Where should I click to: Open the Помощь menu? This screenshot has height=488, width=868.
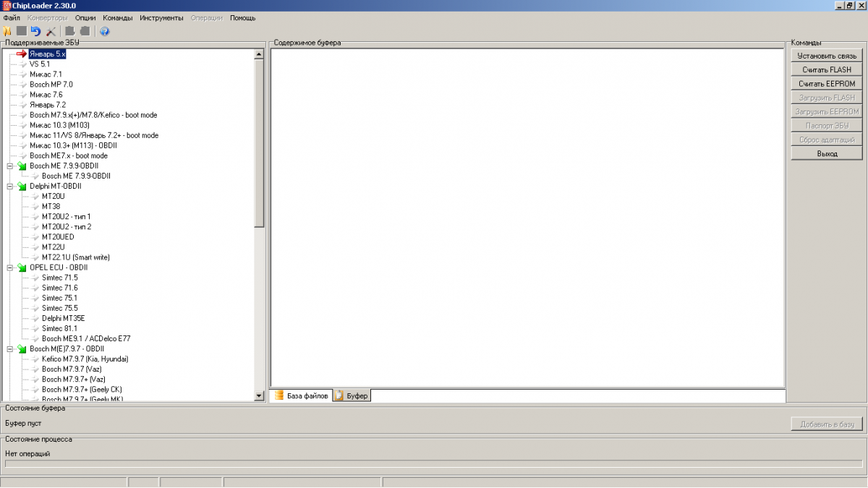[242, 17]
